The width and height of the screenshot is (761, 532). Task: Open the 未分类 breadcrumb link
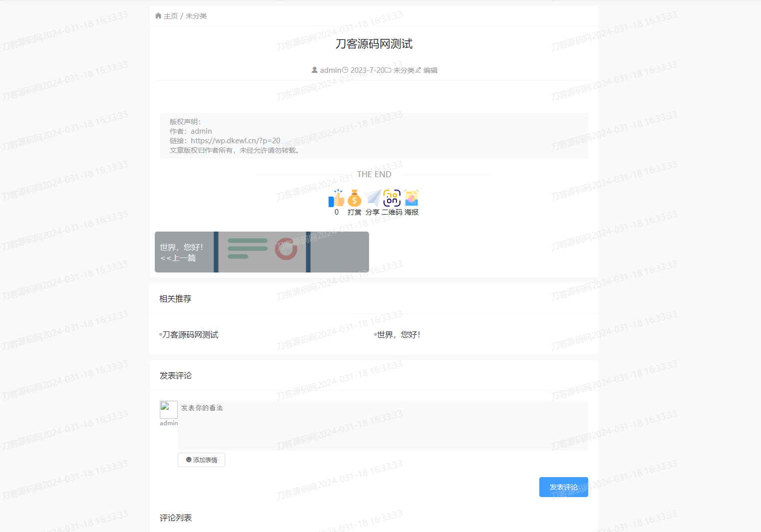[196, 15]
